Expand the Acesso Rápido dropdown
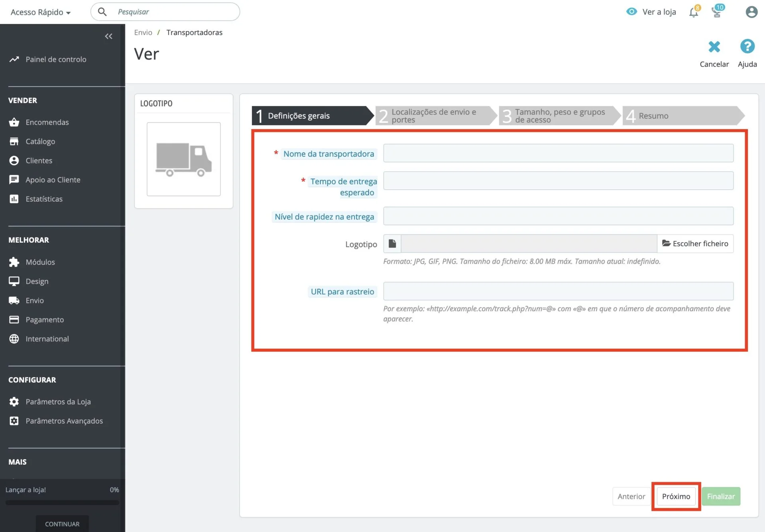This screenshot has width=765, height=532. coord(40,12)
